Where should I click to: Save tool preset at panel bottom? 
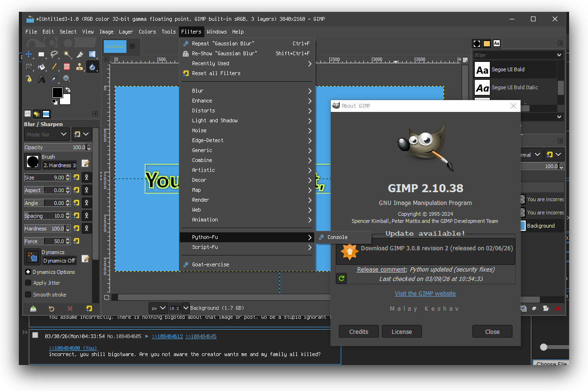(x=33, y=308)
